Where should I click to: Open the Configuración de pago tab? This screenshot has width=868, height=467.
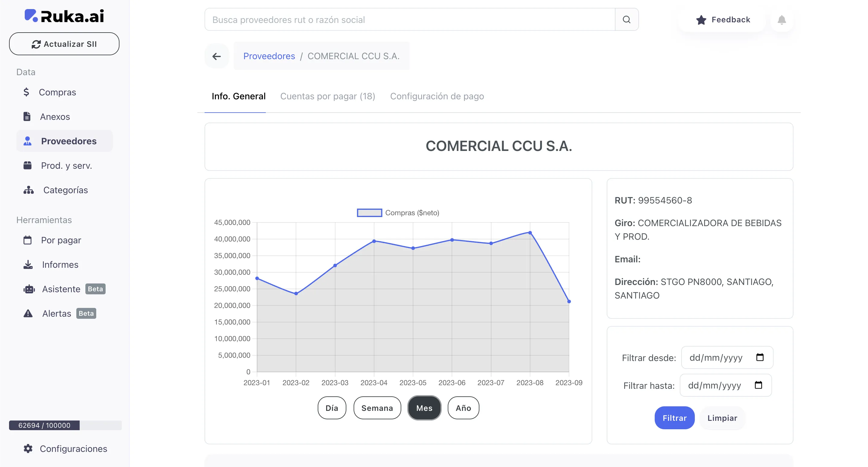click(437, 96)
